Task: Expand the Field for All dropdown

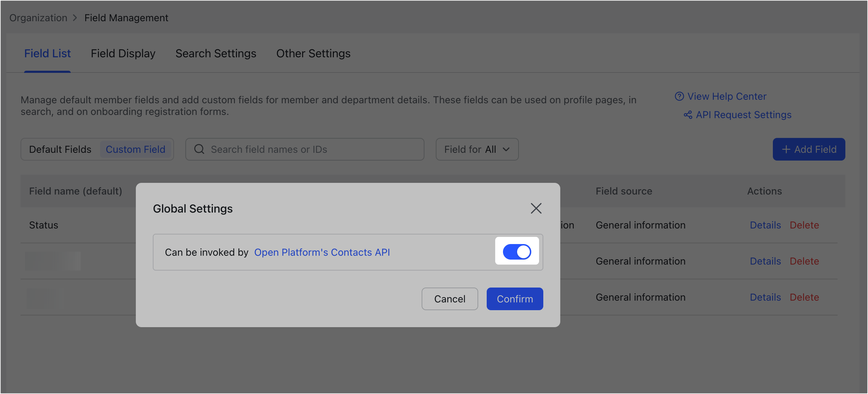Action: point(477,149)
